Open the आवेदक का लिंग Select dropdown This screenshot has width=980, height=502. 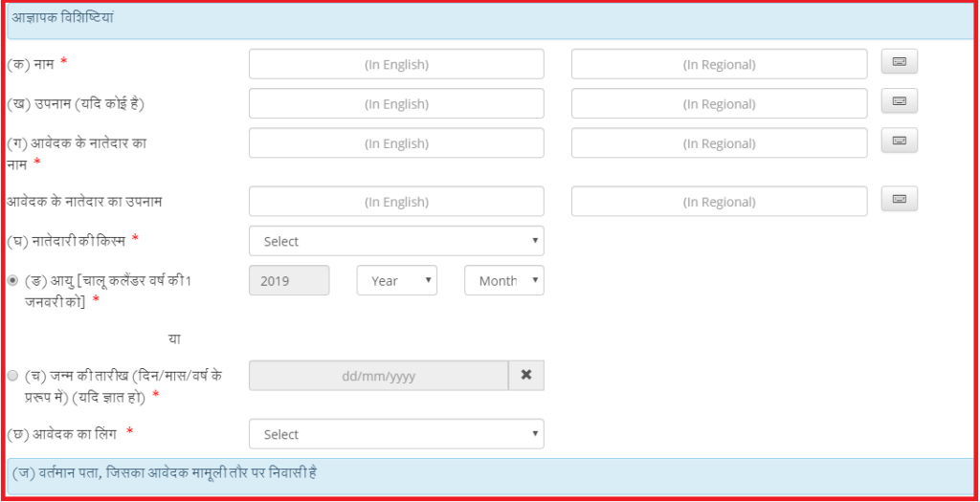coord(396,434)
